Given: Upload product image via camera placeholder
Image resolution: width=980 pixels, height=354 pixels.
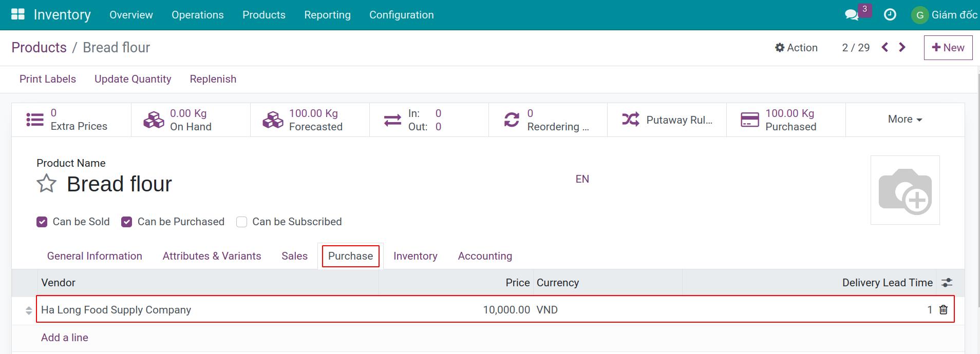Looking at the screenshot, I should [x=904, y=190].
